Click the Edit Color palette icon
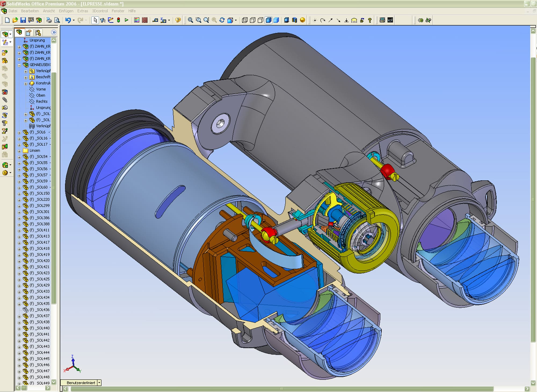Screen dimensions: 537x392 coord(137,20)
